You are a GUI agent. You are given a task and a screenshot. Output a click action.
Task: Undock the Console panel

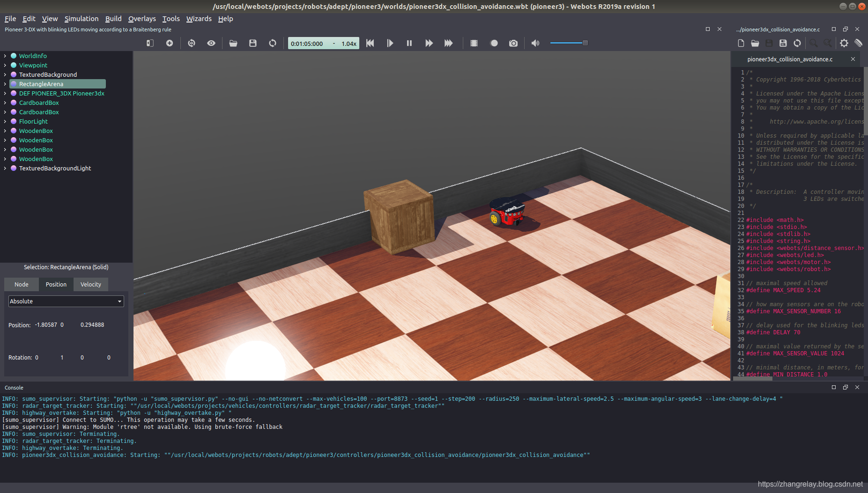click(846, 387)
